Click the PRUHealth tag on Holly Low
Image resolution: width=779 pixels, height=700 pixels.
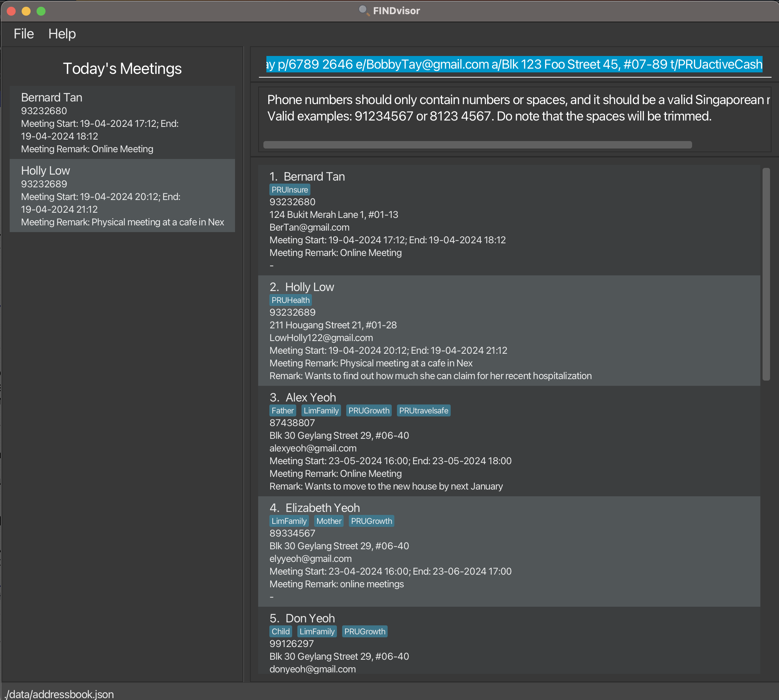tap(290, 300)
